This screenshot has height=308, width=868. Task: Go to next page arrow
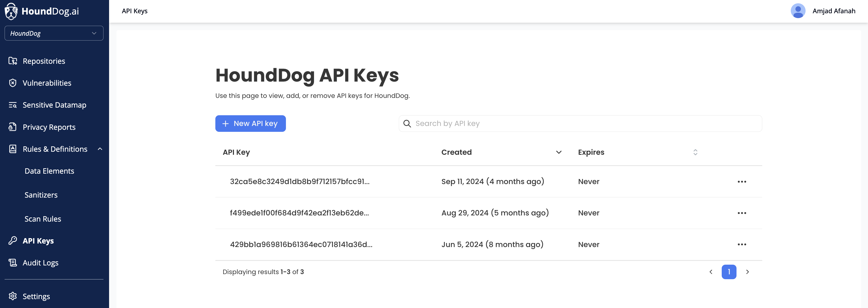pyautogui.click(x=747, y=272)
